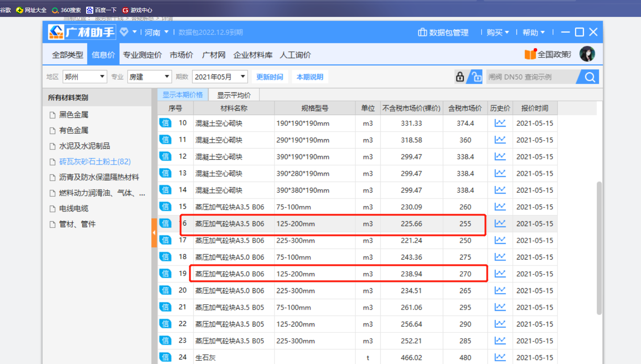Click the 信 badge on row 10
Screen dimensions: 641x364
point(165,123)
